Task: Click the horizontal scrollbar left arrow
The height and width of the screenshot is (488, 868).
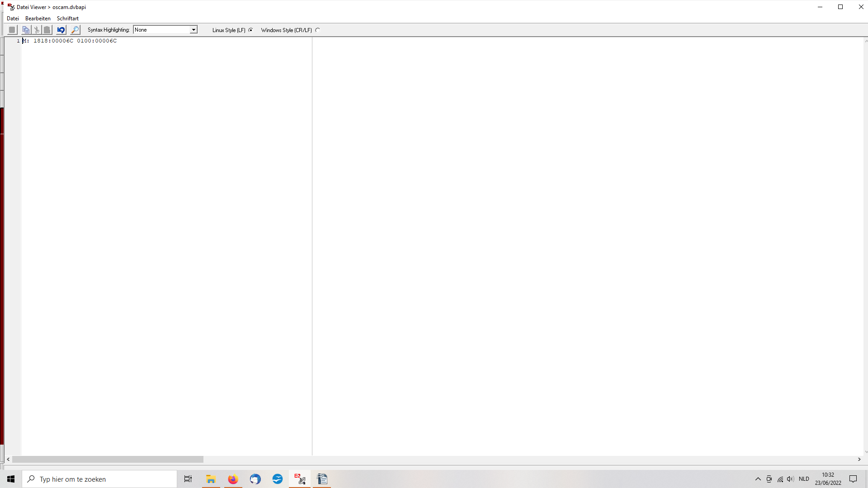Action: point(8,459)
